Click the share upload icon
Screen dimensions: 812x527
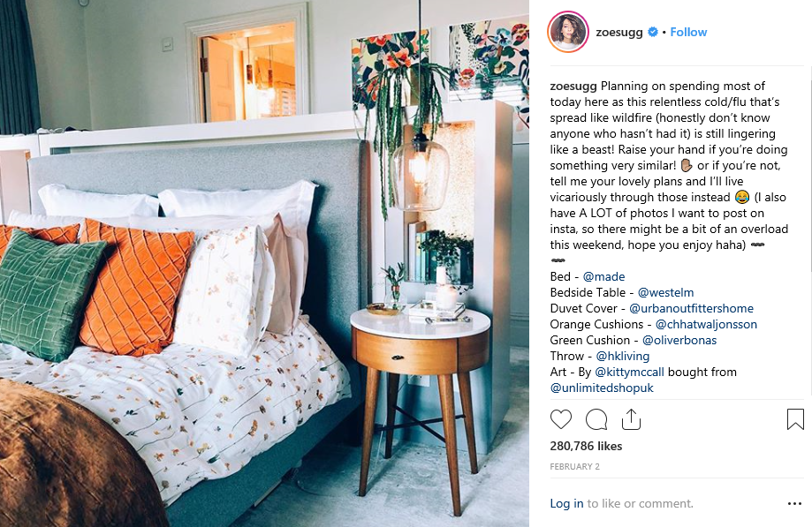[631, 419]
